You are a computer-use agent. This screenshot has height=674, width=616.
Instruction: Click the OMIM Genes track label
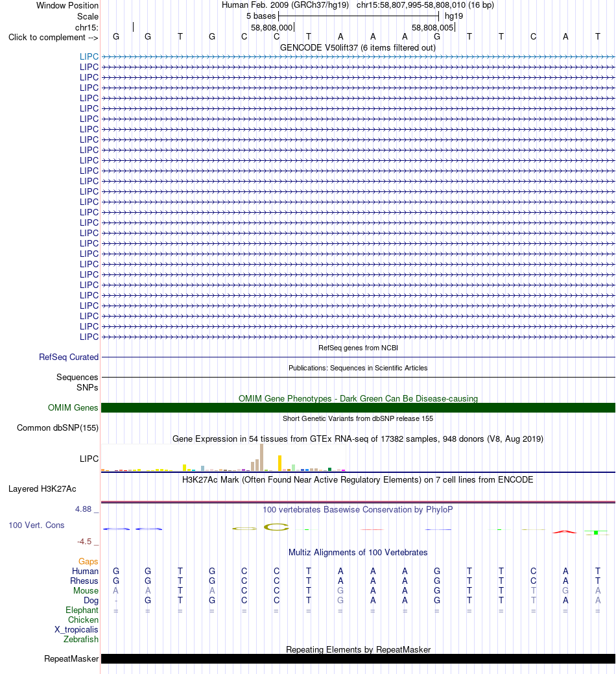[73, 407]
